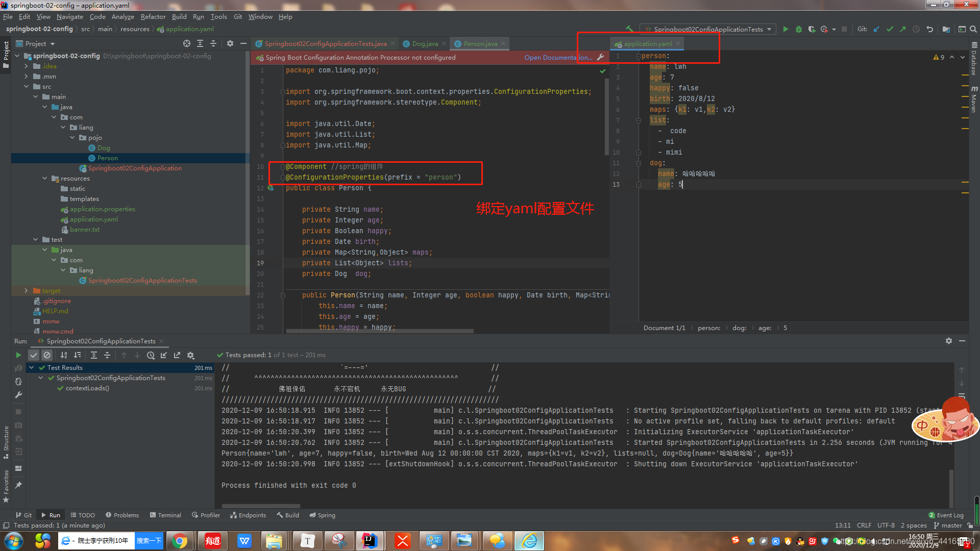Image resolution: width=980 pixels, height=551 pixels.
Task: Click Git commit checkmark icon
Action: tap(890, 29)
